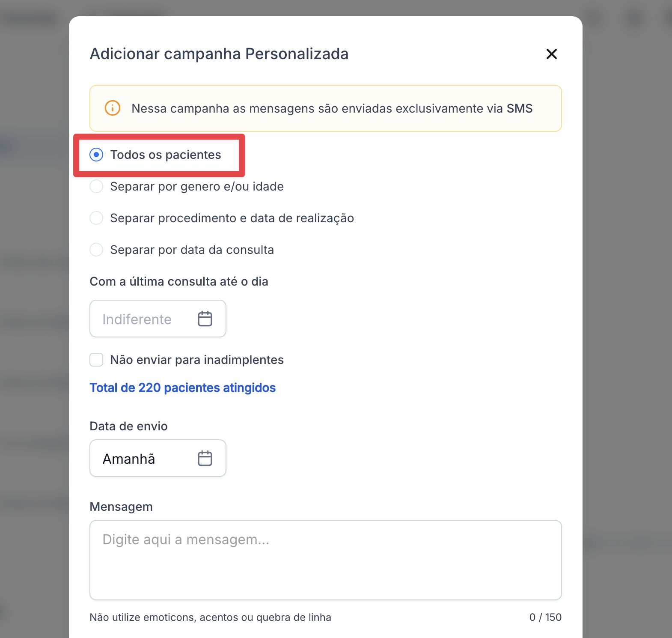Click the orange info icon in the SMS banner

point(113,108)
